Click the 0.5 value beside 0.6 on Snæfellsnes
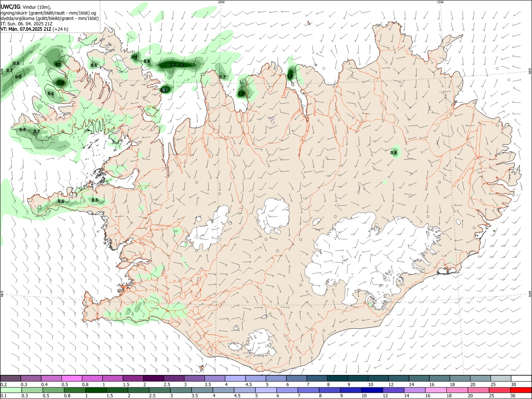Image resolution: width=532 pixels, height=399 pixels. tap(95, 200)
